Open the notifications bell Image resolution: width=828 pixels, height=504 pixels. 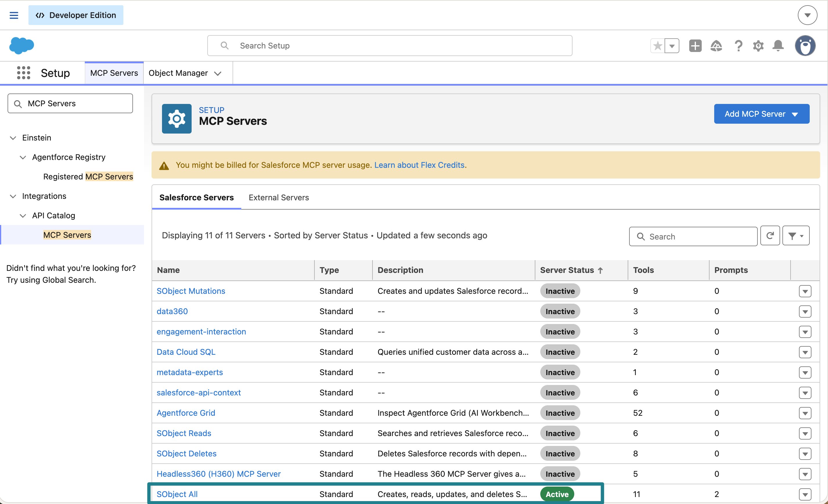coord(778,46)
